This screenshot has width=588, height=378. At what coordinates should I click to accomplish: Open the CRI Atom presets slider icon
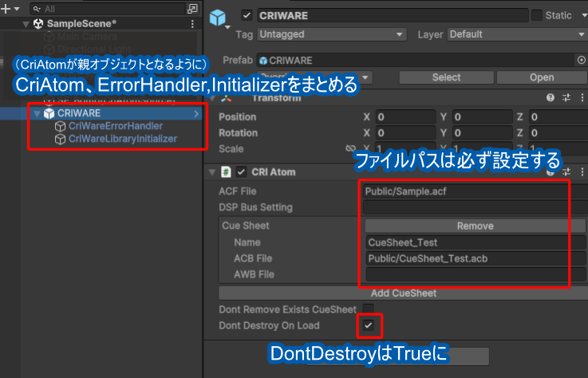(566, 172)
